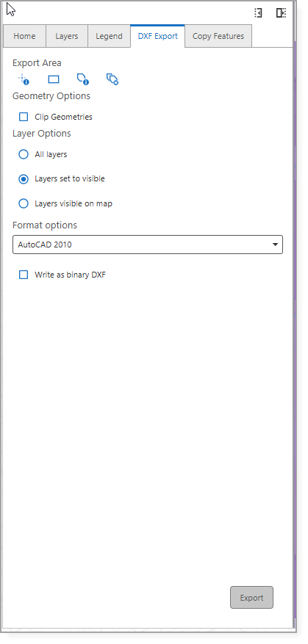The height and width of the screenshot is (644, 308).
Task: Select Layers set to visible option
Action: (24, 179)
